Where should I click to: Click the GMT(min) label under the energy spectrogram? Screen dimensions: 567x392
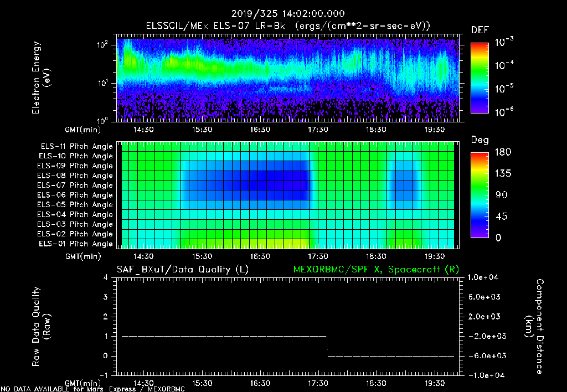pos(83,130)
